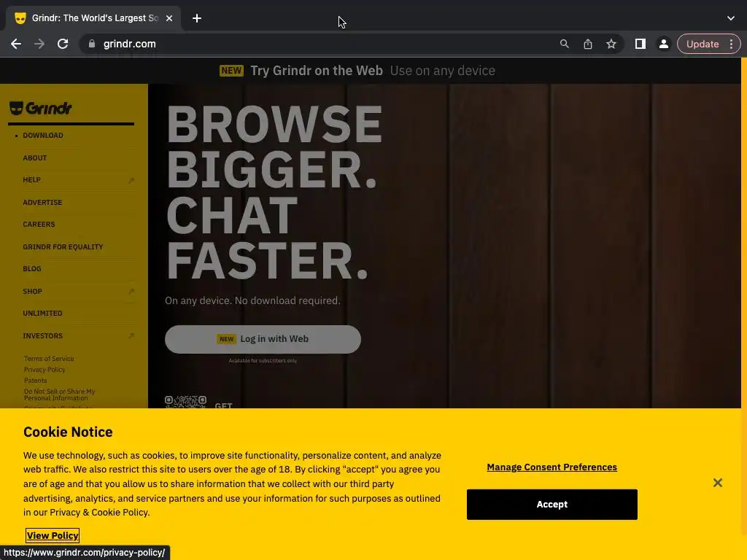Open the Unlimited menu item
Viewport: 747px width, 560px height.
click(42, 314)
